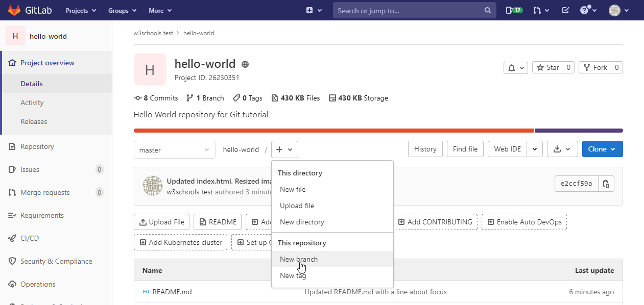The image size is (644, 305).
Task: Open the Projects menu in the top bar
Action: (x=80, y=10)
